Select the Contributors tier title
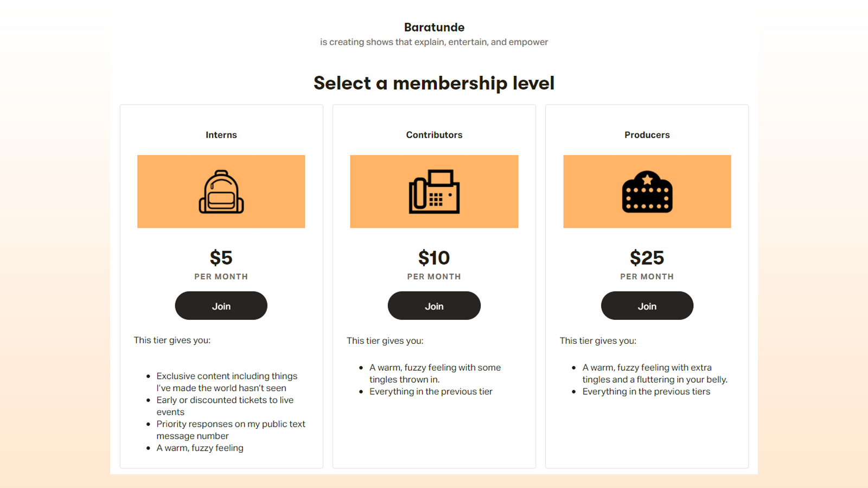 (434, 135)
